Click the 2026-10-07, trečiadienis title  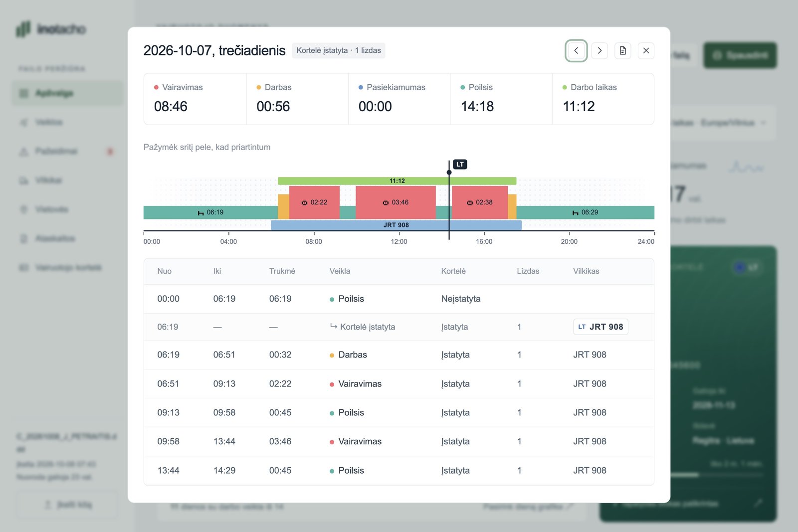[214, 50]
